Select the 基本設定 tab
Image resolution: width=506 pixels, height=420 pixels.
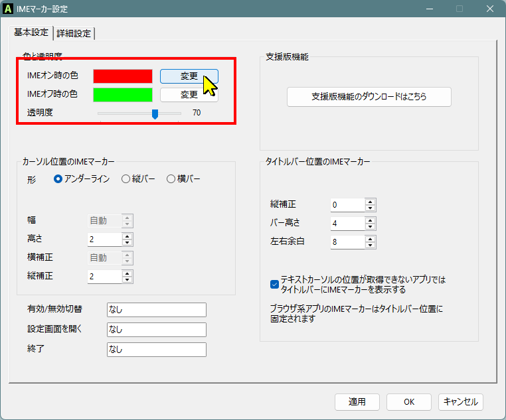click(31, 33)
